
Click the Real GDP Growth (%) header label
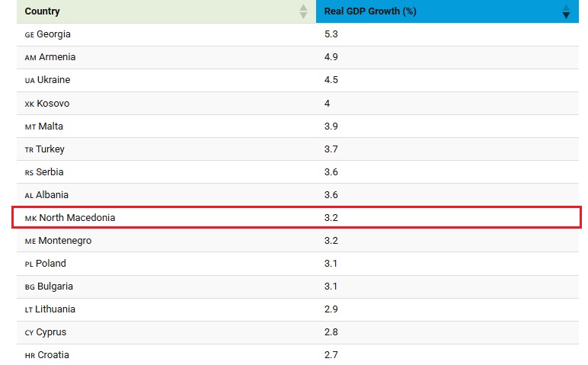tap(370, 11)
